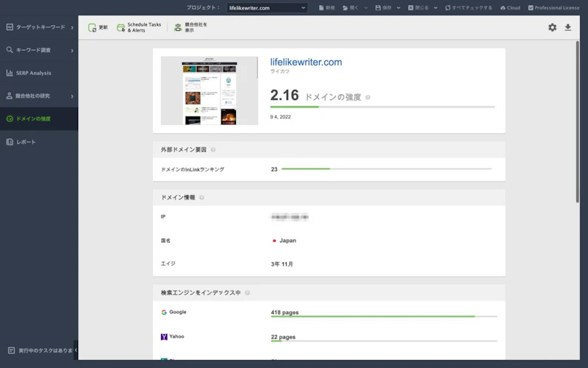Expand the 競合他社の研究 chevron

click(72, 96)
